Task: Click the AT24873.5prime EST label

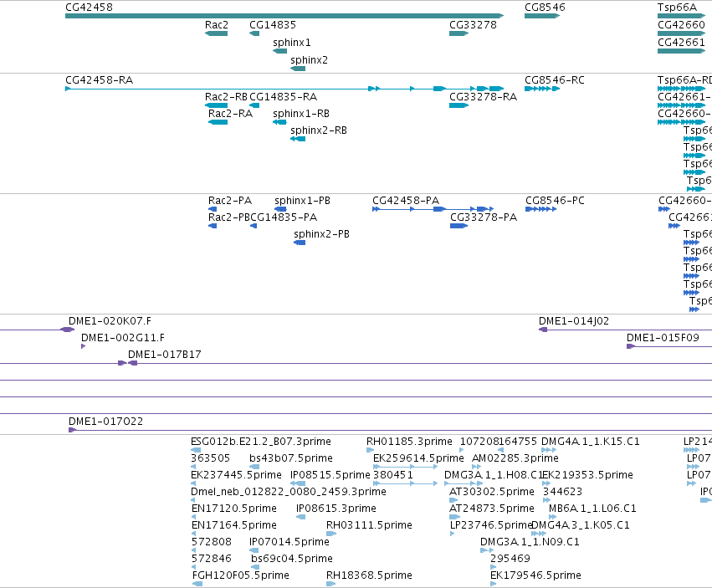Action: pyautogui.click(x=492, y=509)
